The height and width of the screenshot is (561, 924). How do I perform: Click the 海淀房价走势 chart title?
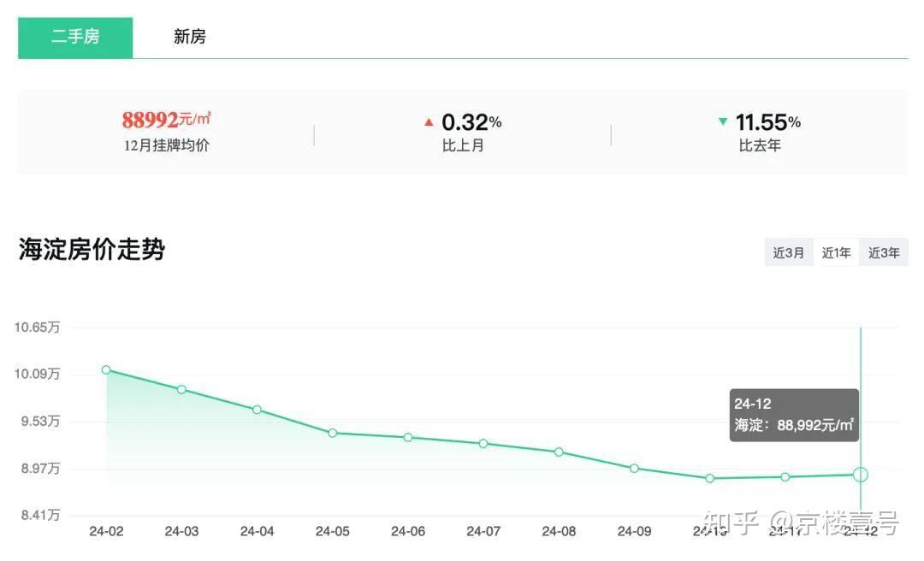(92, 250)
